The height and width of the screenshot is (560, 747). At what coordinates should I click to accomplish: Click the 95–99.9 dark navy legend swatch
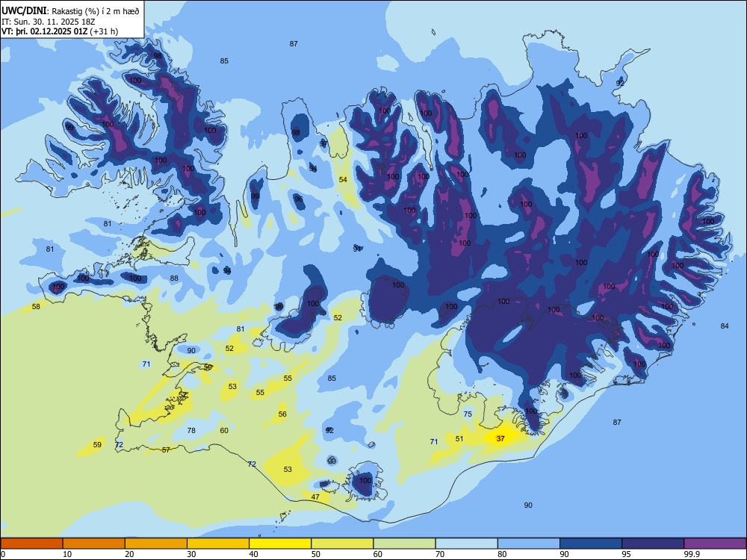pos(653,544)
